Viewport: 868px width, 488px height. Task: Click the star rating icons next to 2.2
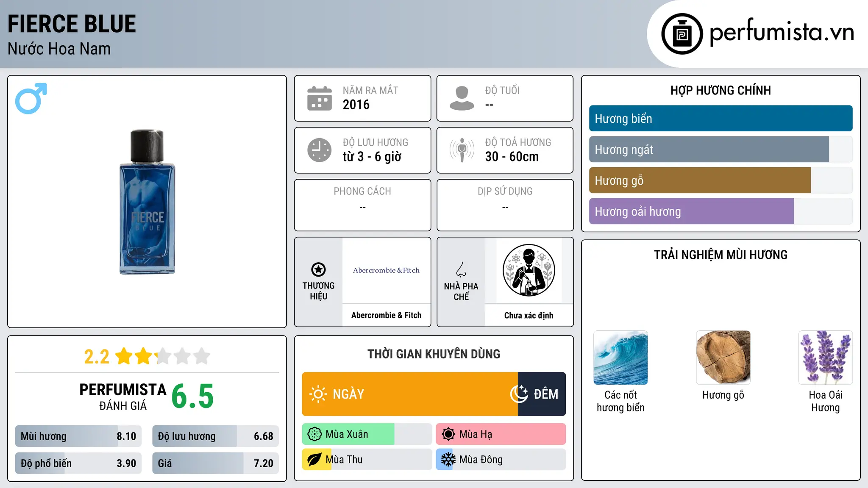(x=163, y=356)
